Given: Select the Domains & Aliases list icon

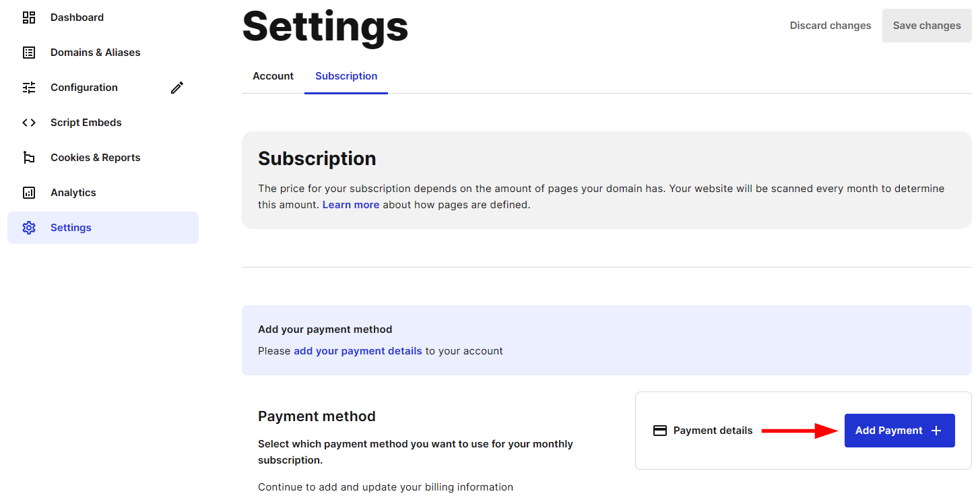Looking at the screenshot, I should (x=28, y=52).
